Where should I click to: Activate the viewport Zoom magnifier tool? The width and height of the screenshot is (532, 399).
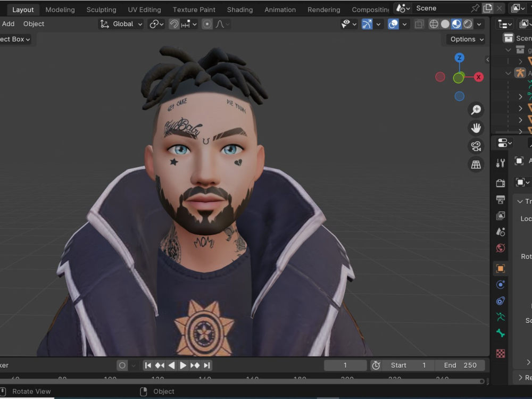(x=476, y=109)
